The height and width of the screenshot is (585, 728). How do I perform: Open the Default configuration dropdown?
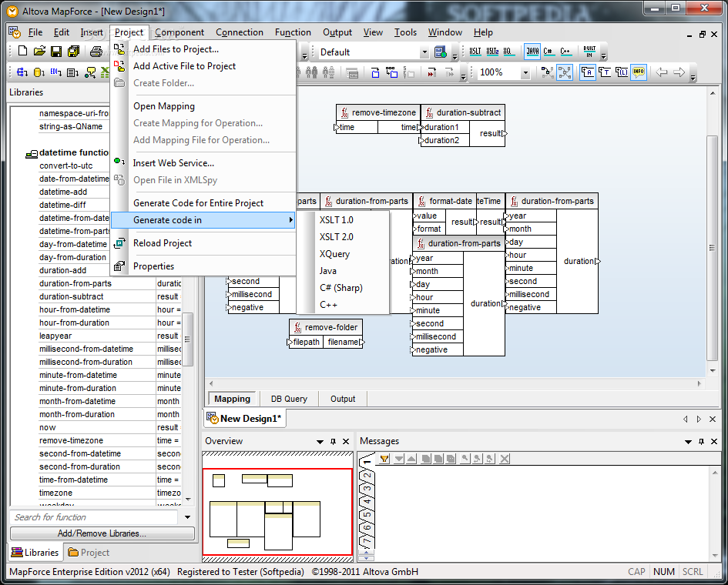pyautogui.click(x=424, y=52)
